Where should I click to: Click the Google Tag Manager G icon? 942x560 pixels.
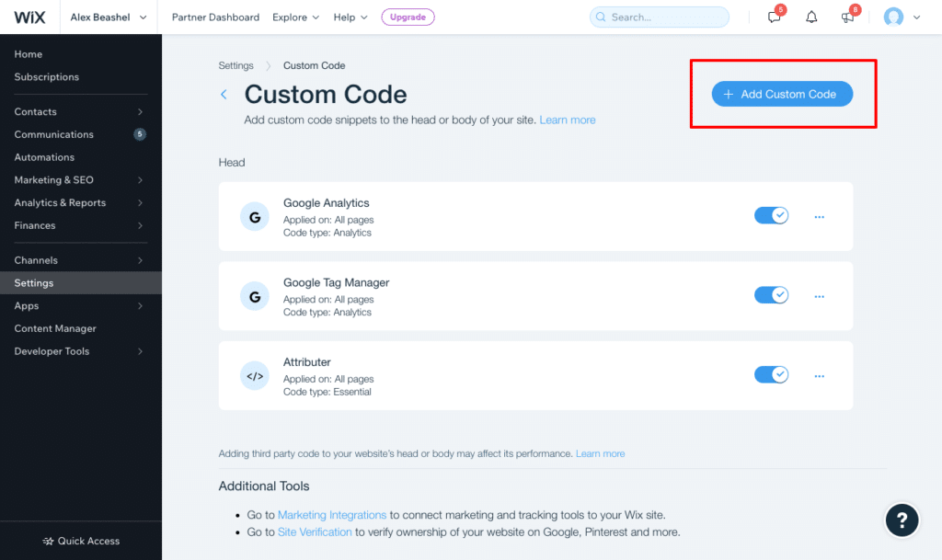point(255,296)
